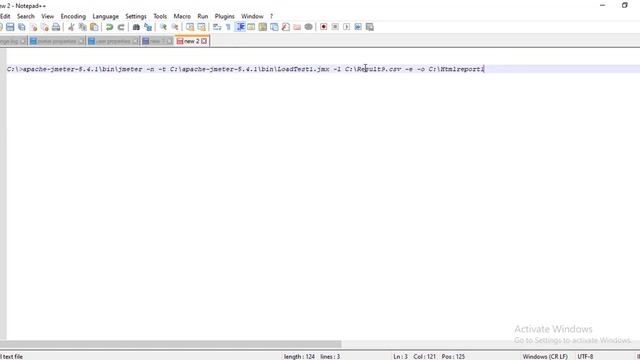The width and height of the screenshot is (640, 360).
Task: Open the Window menu
Action: coord(252,16)
